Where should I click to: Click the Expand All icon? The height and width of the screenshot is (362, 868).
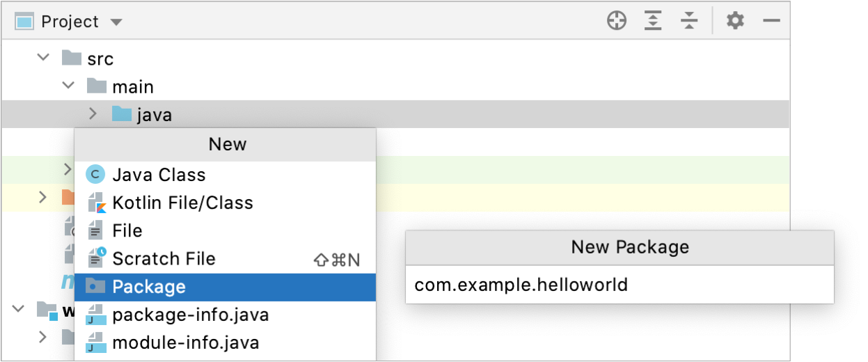pyautogui.click(x=652, y=22)
